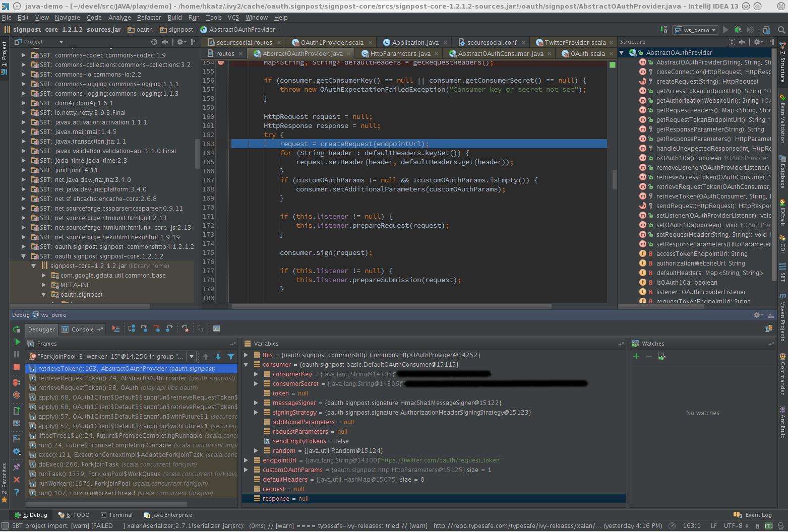This screenshot has width=788, height=532.
Task: Open the Event Log button
Action: click(x=753, y=515)
